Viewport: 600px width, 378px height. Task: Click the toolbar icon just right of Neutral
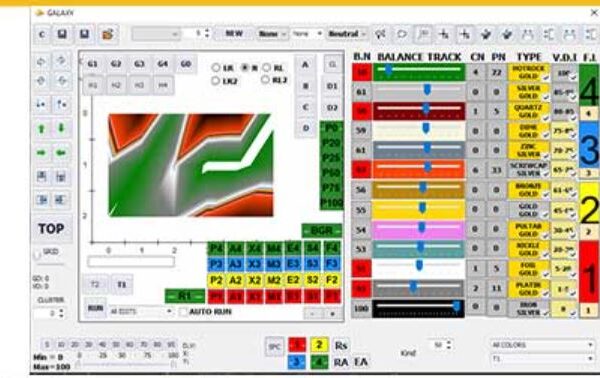[381, 34]
